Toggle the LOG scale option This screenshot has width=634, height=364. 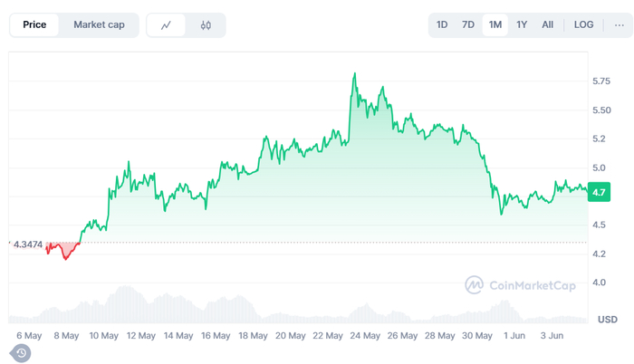pyautogui.click(x=583, y=24)
